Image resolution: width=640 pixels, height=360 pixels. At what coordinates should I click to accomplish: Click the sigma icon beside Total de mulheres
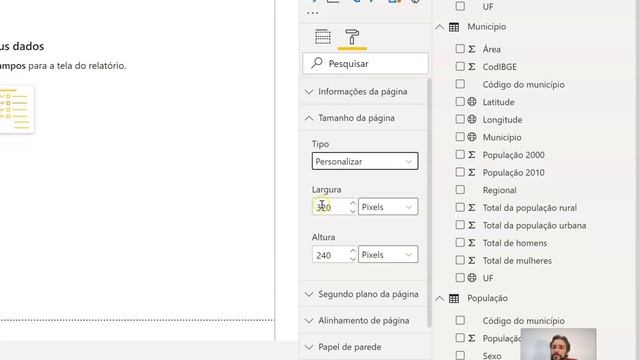click(472, 260)
